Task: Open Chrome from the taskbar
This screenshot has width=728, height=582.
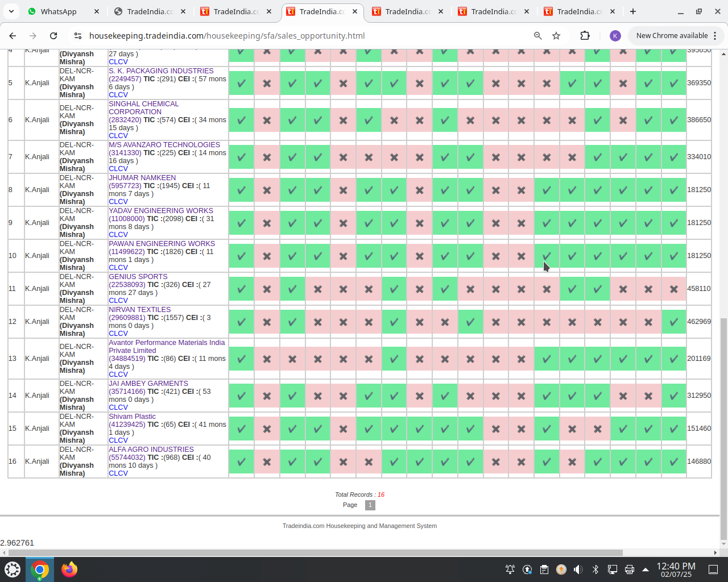Action: coord(40,569)
